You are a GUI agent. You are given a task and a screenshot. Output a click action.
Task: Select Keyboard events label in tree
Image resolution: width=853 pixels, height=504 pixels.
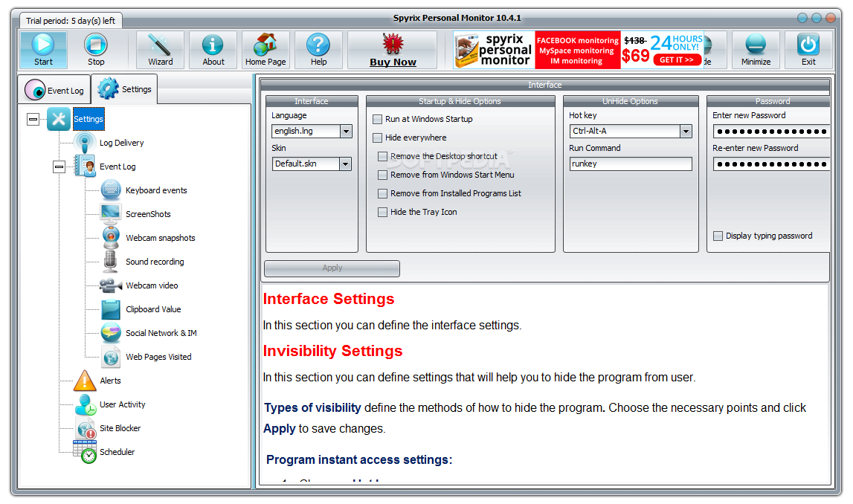(x=156, y=190)
